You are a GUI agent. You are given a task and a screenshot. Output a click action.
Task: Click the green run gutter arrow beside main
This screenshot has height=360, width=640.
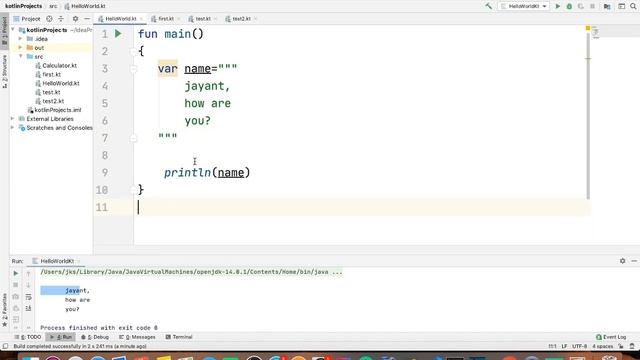118,33
